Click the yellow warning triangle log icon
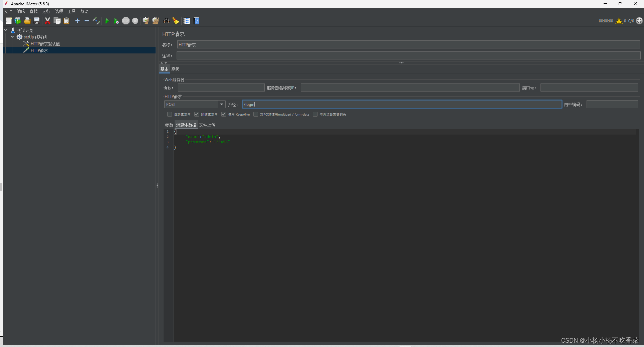This screenshot has width=644, height=347. (619, 21)
